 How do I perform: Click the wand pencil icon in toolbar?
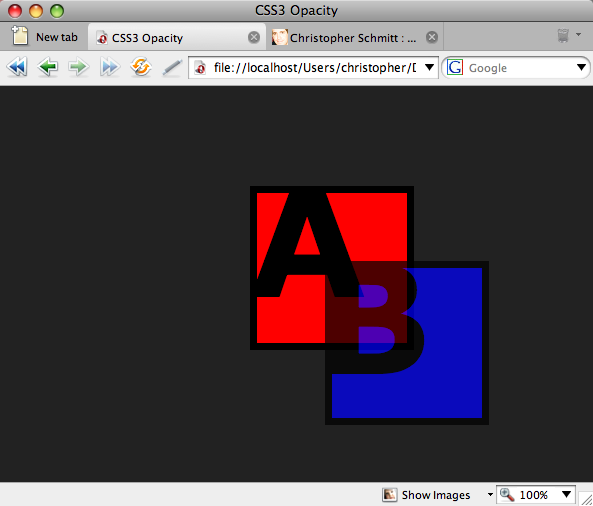point(172,68)
